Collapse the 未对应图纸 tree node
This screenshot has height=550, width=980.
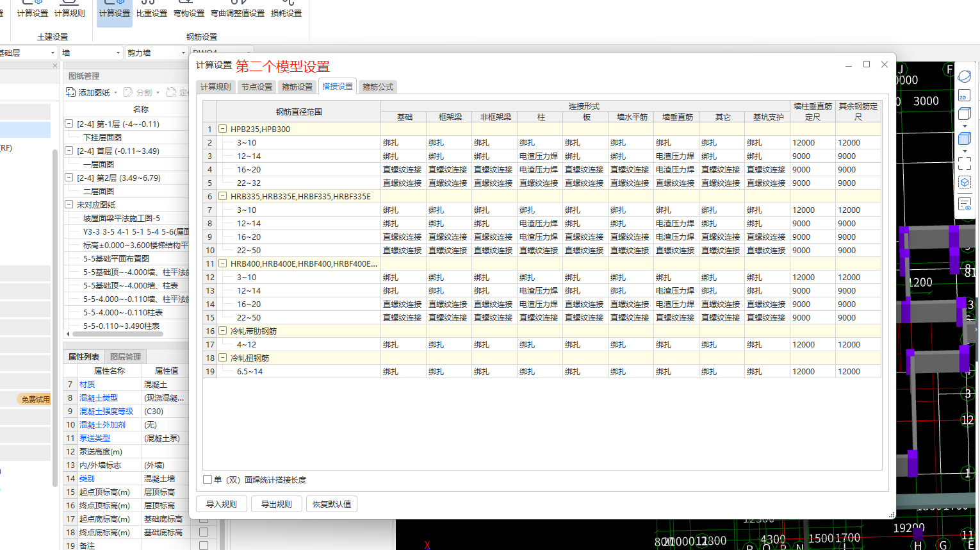[x=69, y=204]
